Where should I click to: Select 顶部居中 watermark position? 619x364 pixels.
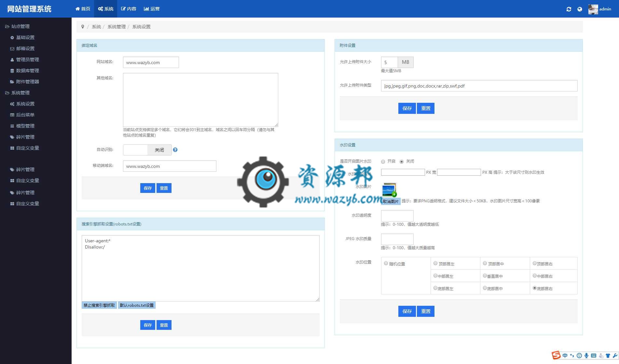[485, 263]
